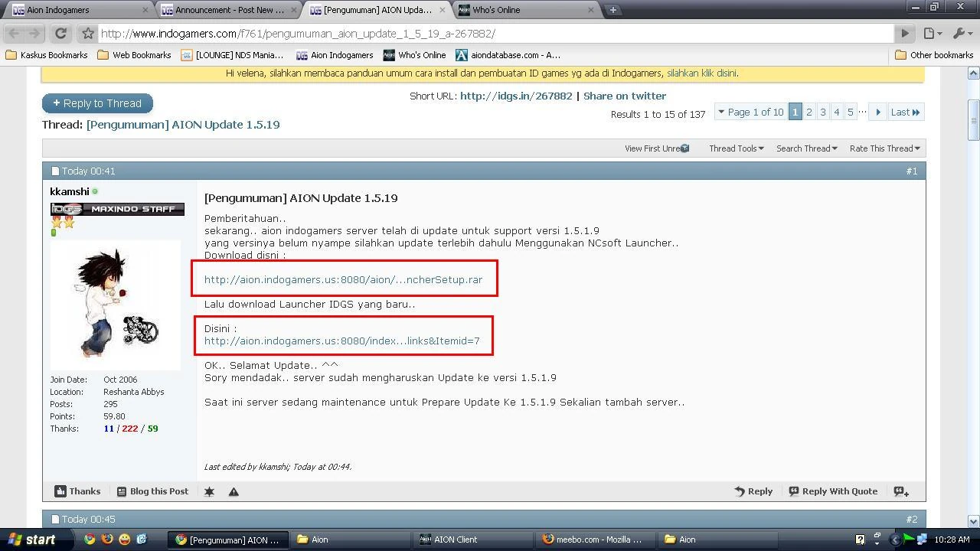Click the next page arrow in pagination
Viewport: 980px width, 551px height.
(x=878, y=112)
